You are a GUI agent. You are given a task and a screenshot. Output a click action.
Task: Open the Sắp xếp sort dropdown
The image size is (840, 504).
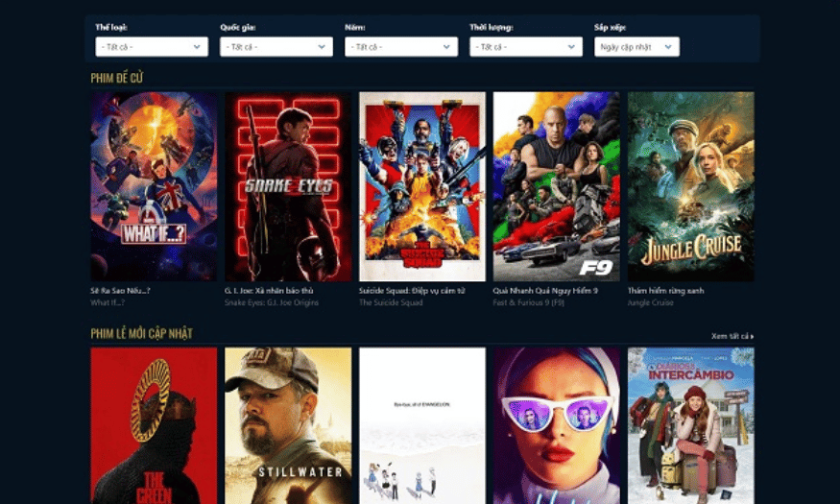pyautogui.click(x=637, y=47)
